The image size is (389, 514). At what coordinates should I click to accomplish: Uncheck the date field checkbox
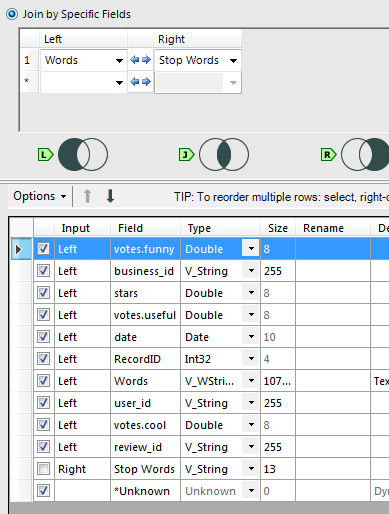tap(44, 337)
